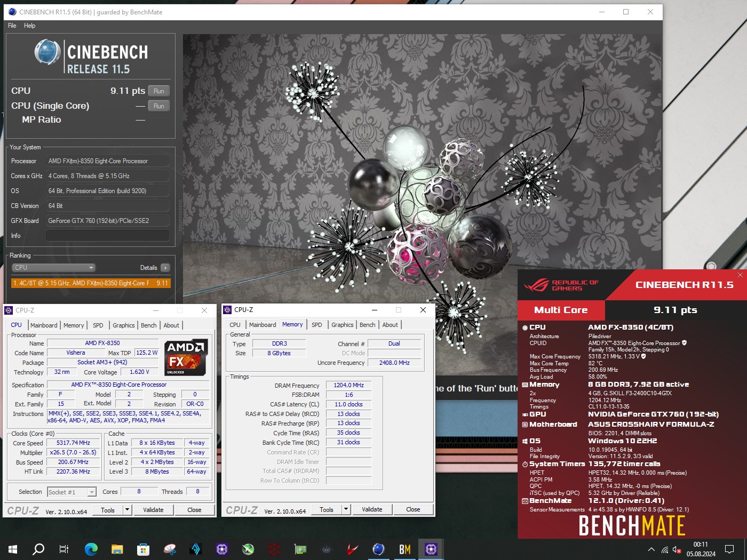Click the shield icon after 1.33 V
Screen dimensions: 747x560
tap(643, 356)
